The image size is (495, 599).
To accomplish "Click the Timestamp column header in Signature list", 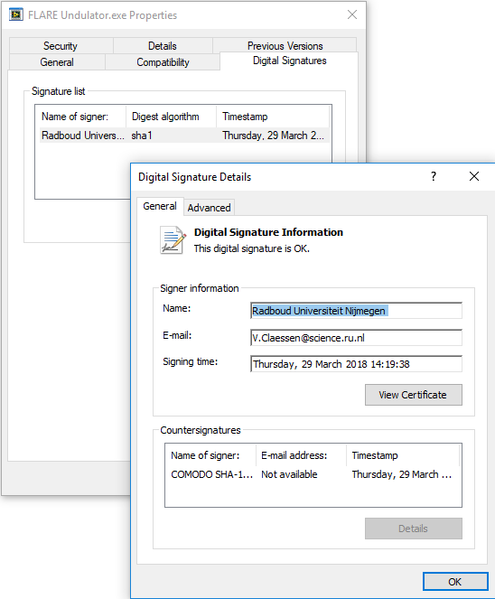I will [273, 117].
